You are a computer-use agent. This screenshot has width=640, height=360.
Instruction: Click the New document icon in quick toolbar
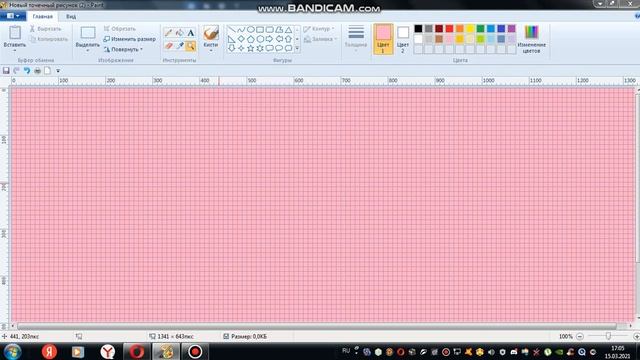tap(48, 71)
